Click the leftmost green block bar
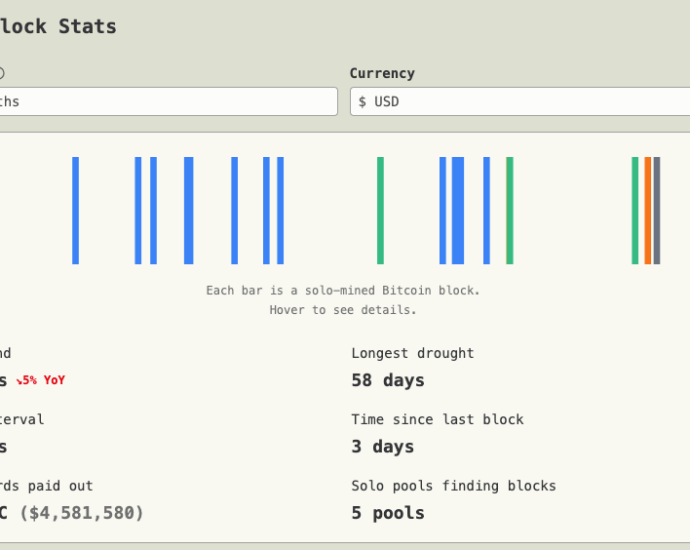 coord(380,210)
